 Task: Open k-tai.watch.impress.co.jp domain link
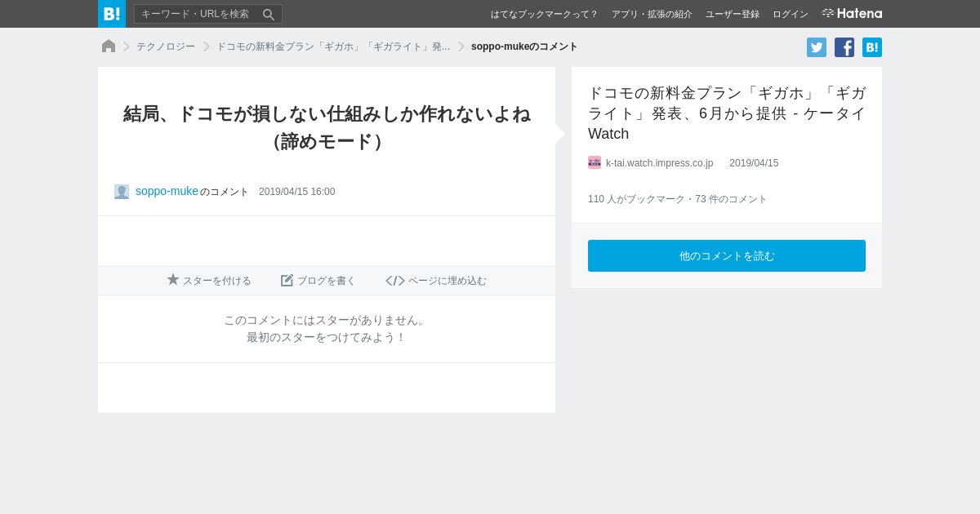pyautogui.click(x=659, y=163)
